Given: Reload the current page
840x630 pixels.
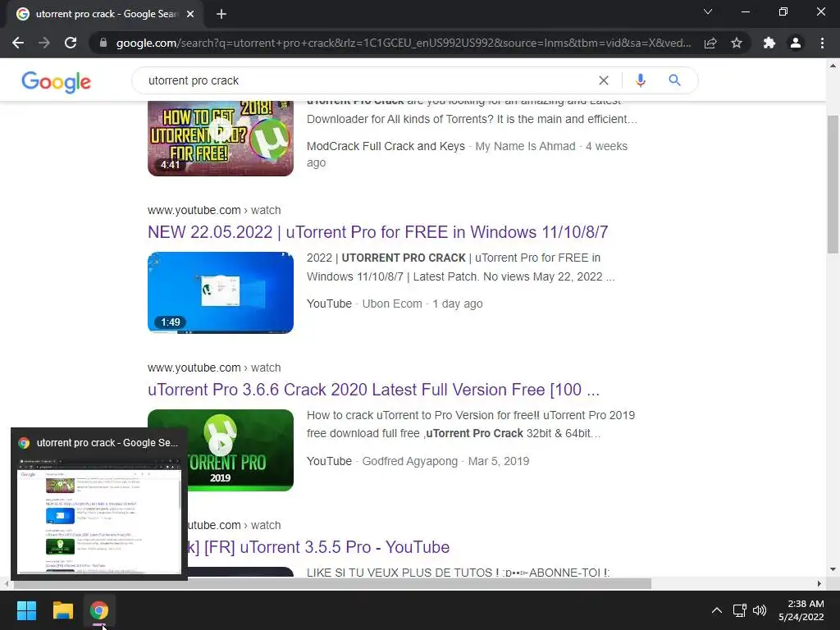Looking at the screenshot, I should point(71,43).
